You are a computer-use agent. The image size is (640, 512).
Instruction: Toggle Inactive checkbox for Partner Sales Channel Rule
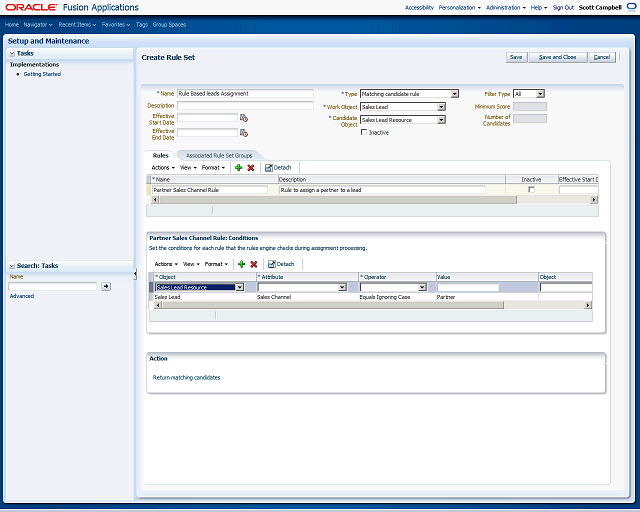[x=531, y=190]
